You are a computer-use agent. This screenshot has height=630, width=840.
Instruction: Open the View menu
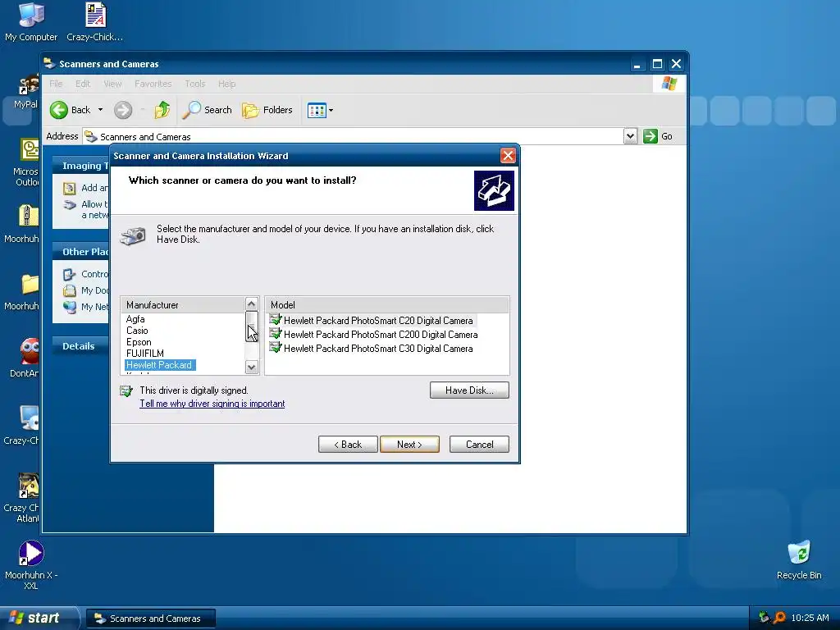coord(112,84)
